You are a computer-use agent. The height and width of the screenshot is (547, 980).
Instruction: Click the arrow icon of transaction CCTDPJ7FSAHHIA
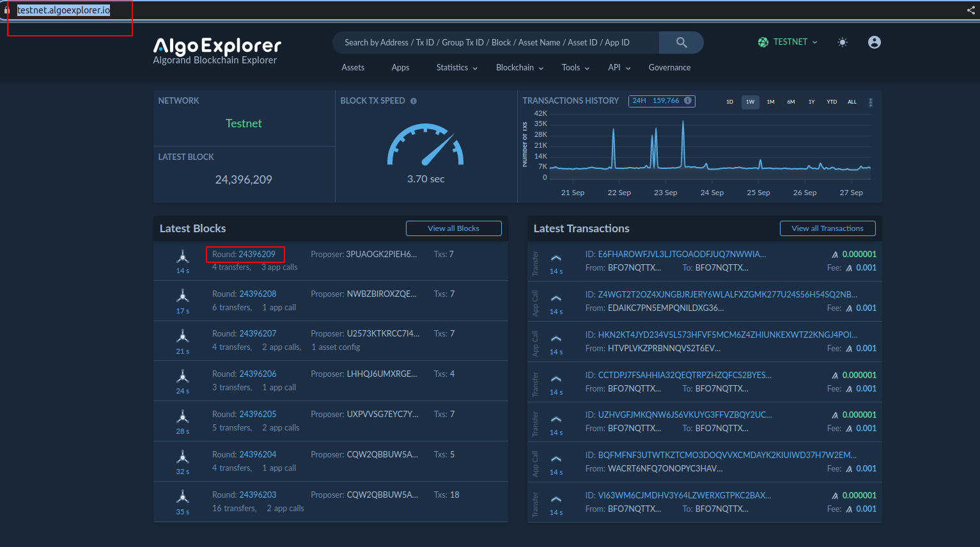point(556,379)
